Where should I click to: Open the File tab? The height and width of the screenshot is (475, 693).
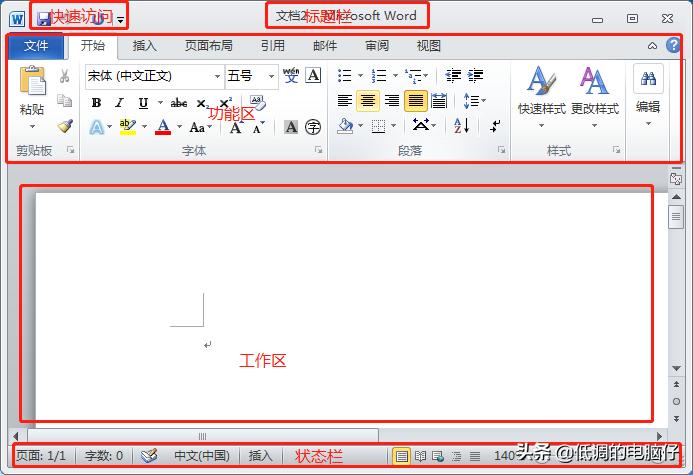(36, 46)
